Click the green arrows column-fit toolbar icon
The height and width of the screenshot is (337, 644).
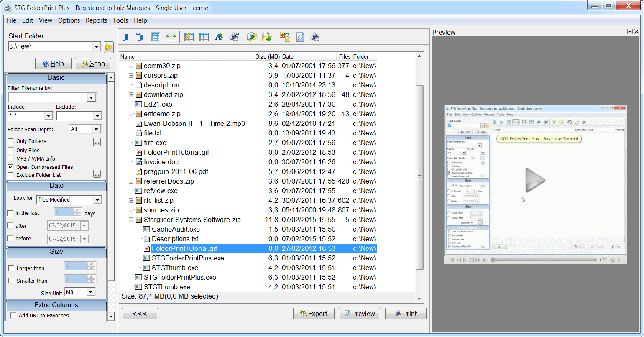click(171, 37)
